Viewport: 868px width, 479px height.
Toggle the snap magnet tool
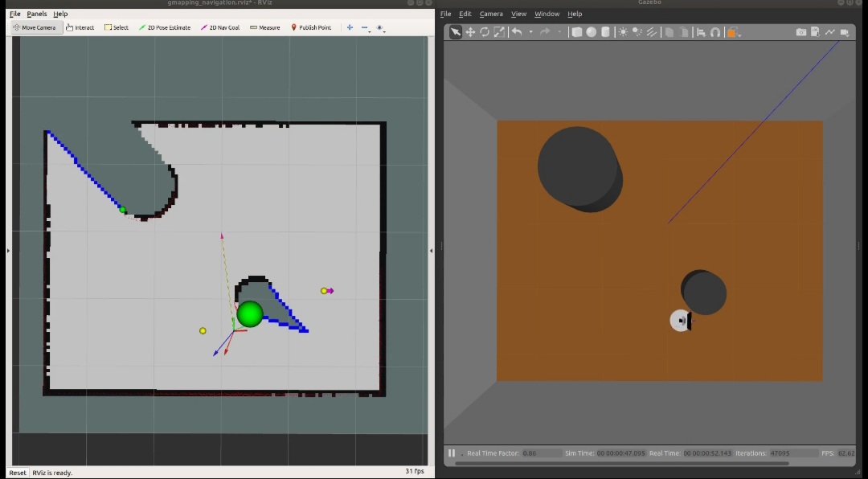[x=714, y=32]
